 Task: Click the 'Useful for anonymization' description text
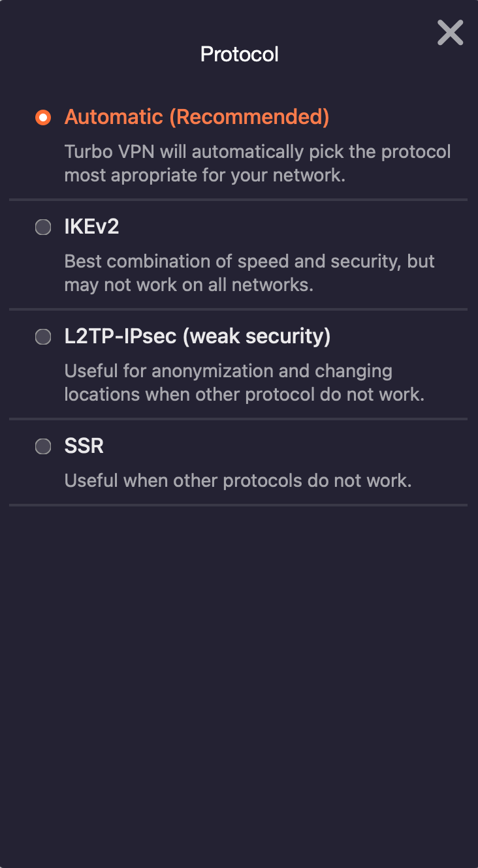(x=244, y=382)
